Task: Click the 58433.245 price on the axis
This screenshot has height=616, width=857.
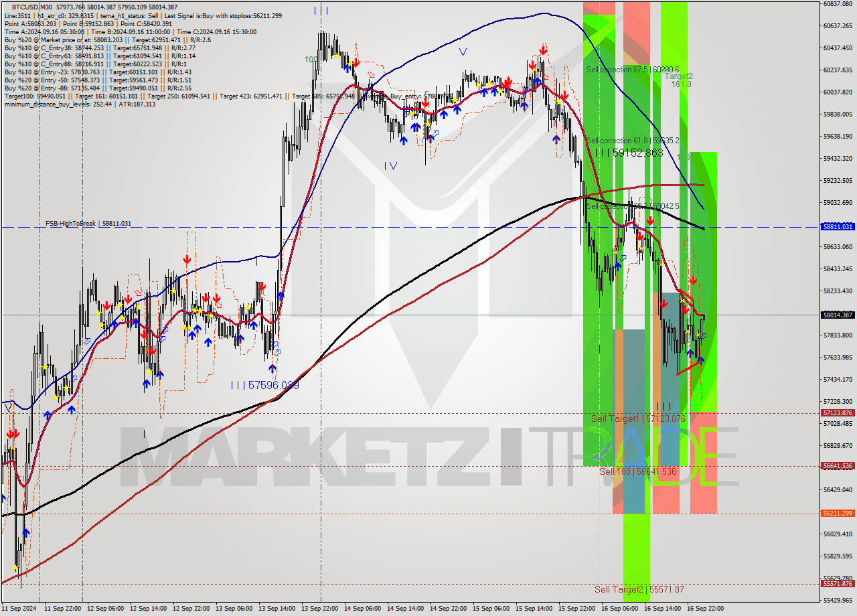Action: click(838, 268)
